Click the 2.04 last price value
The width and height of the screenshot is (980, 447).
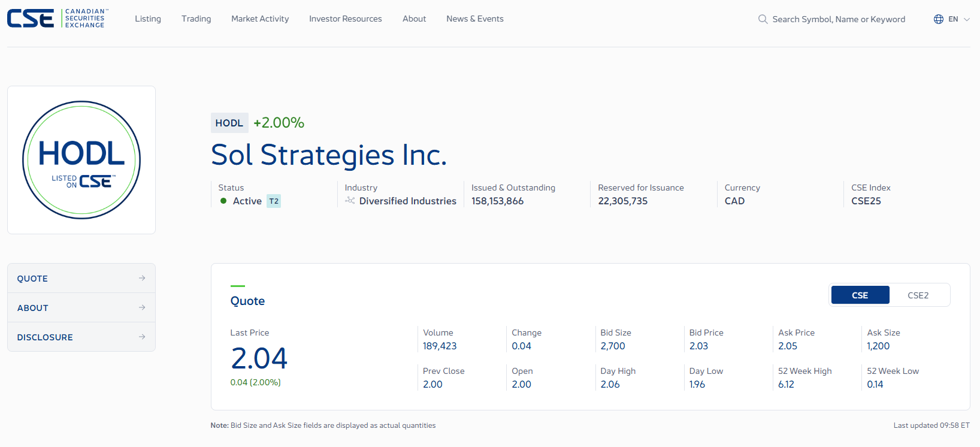click(x=259, y=358)
